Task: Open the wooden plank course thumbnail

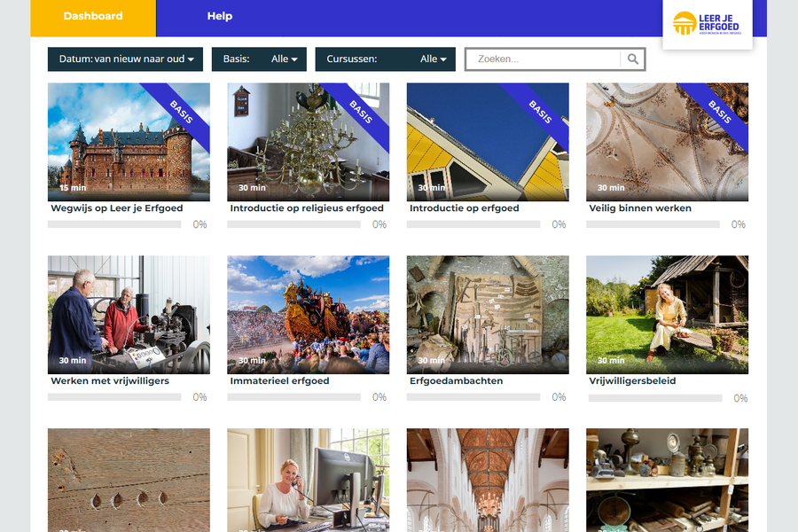Action: [129, 480]
